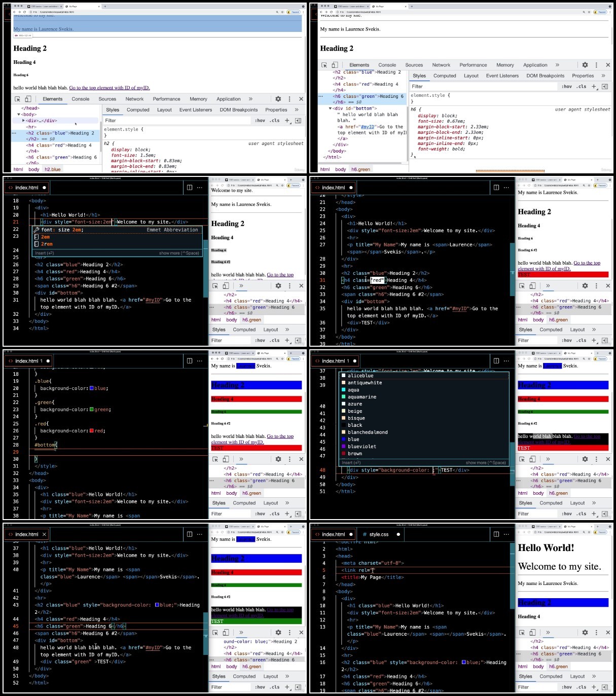616x696 pixels.
Task: Open DevTools settings gear after Application tab, h2.blue DevTools
Action: click(x=278, y=99)
